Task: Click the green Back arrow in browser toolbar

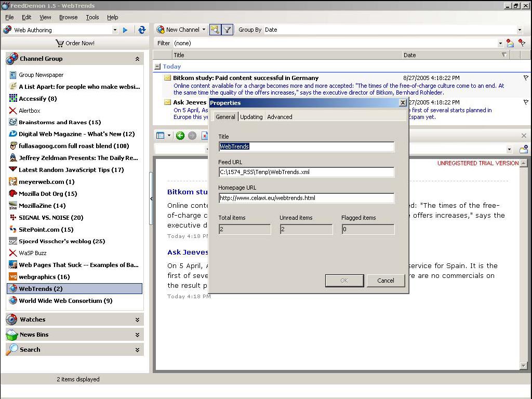Action: click(x=180, y=136)
